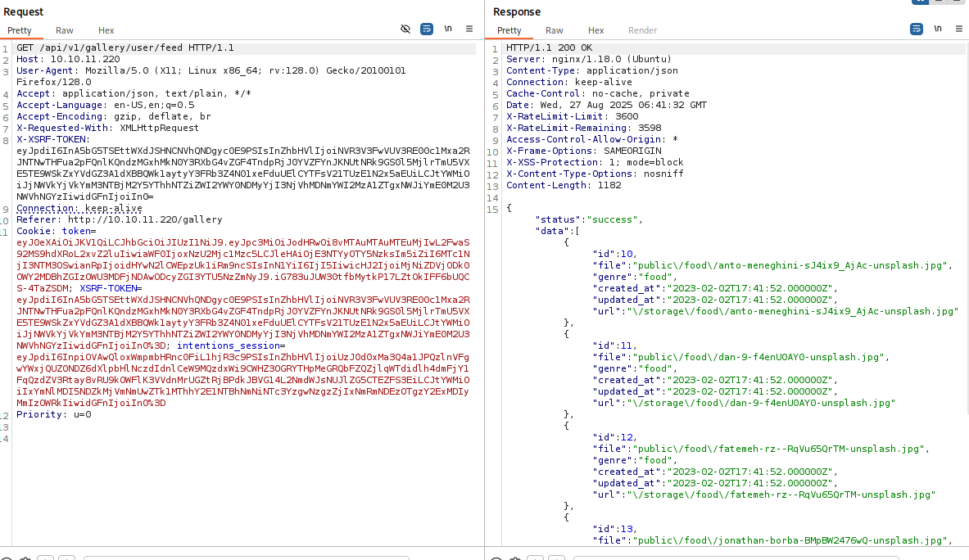Click the Content-Length: 1182 header

pos(564,185)
